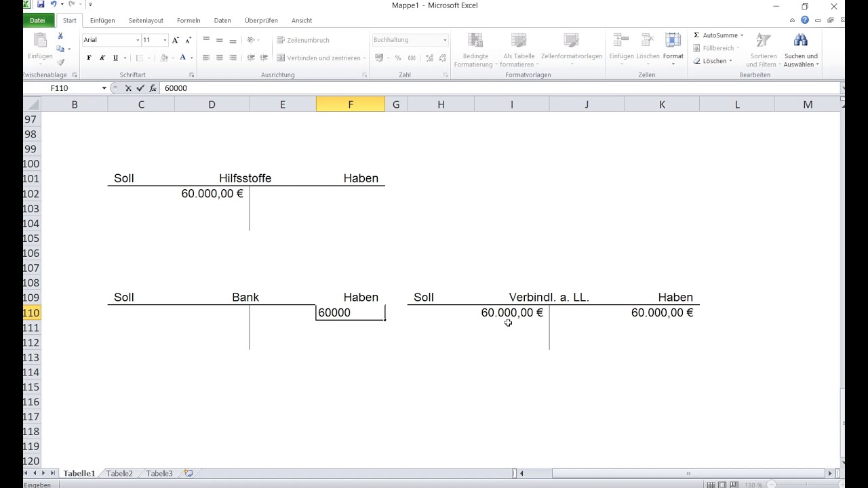Align text to top
This screenshot has height=488, width=868.
coord(206,40)
